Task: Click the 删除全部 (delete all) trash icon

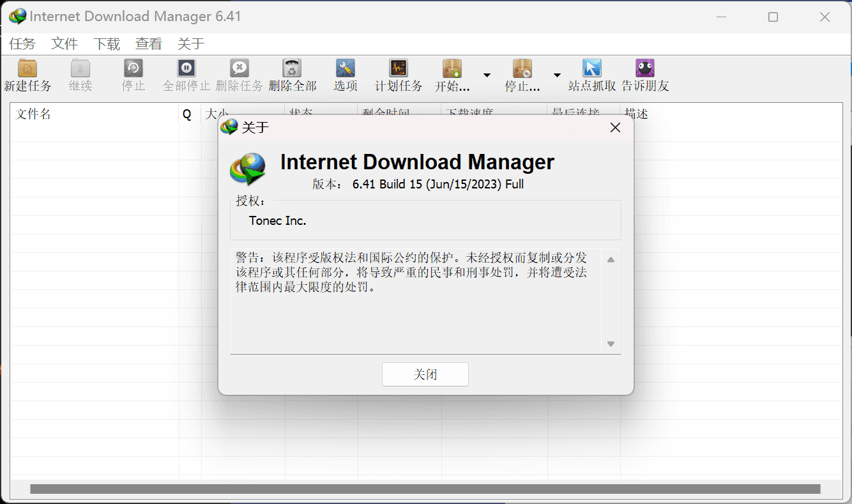Action: point(293,68)
